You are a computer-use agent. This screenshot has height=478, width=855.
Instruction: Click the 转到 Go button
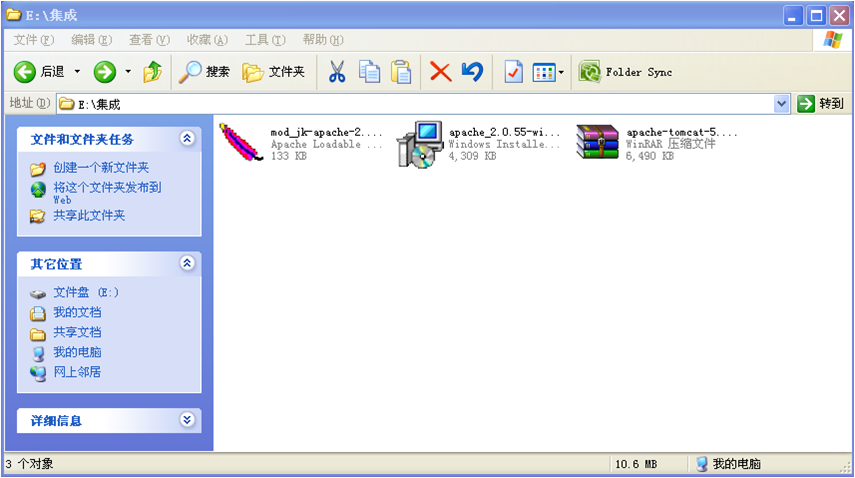[x=821, y=104]
